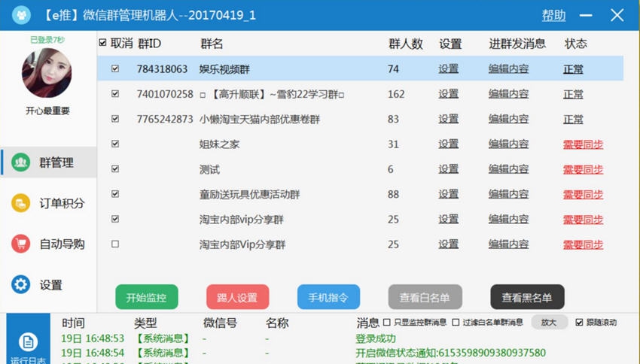The height and width of the screenshot is (364, 640).
Task: Click the 状态 column header
Action: [576, 44]
